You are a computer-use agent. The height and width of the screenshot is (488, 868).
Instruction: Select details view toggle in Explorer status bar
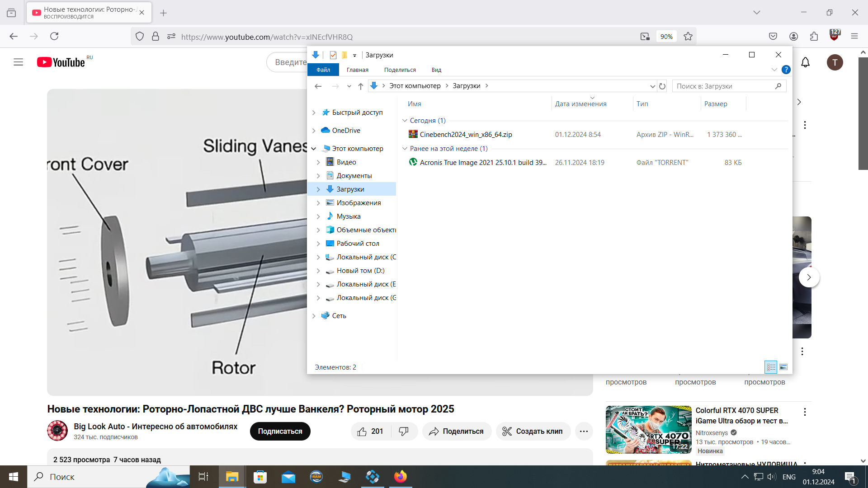pyautogui.click(x=771, y=367)
